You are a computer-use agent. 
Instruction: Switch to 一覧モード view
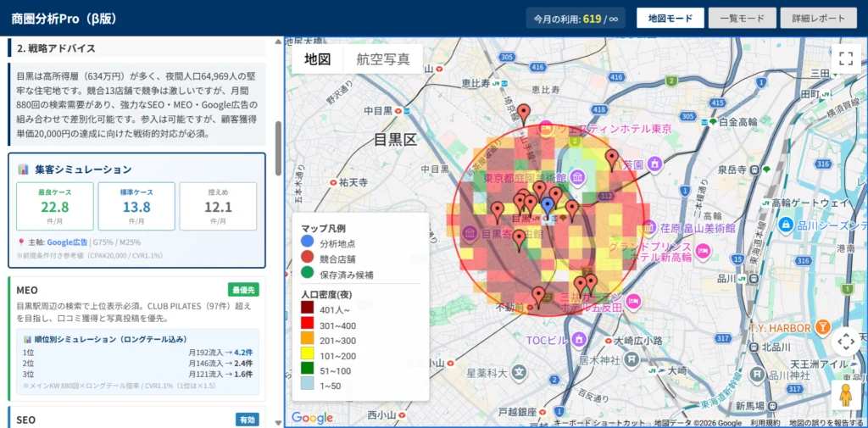742,18
